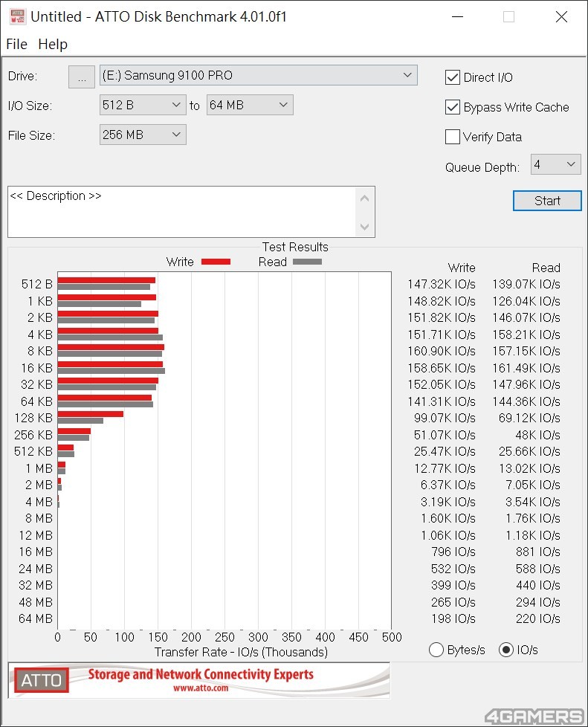Viewport: 588px width, 727px height.
Task: Click the ATTO app icon in title bar
Action: coord(17,16)
